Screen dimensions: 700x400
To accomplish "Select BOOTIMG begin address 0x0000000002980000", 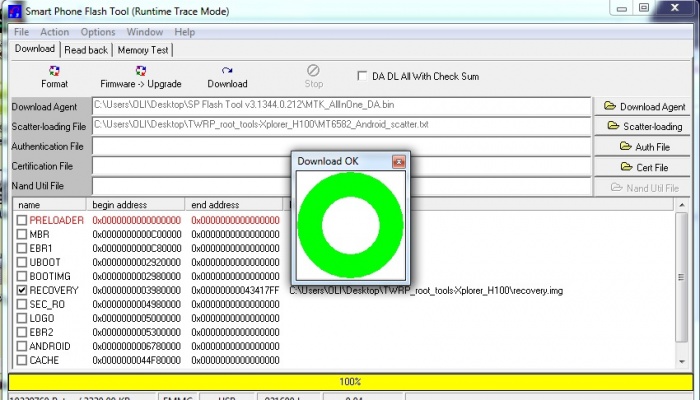I will pos(137,276).
